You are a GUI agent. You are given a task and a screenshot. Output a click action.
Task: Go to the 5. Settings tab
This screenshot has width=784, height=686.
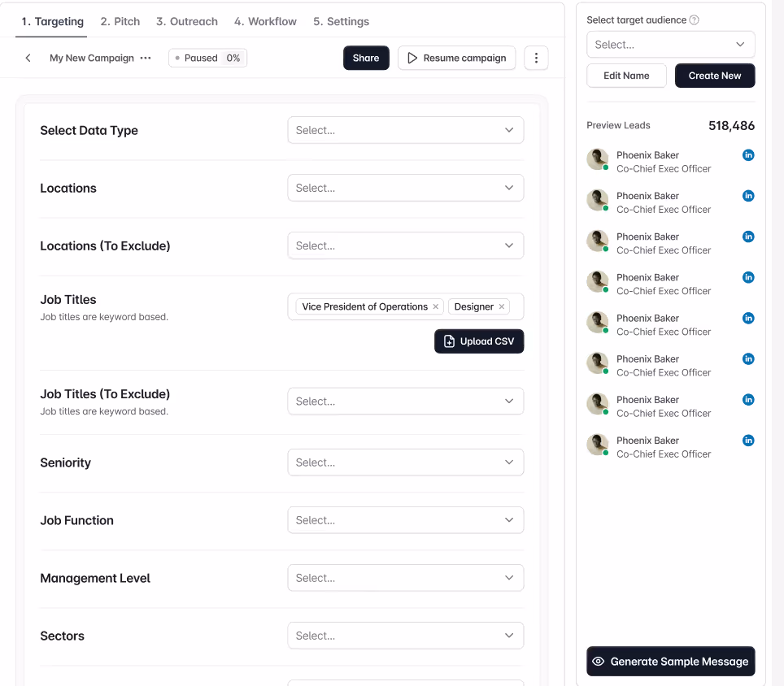click(341, 21)
